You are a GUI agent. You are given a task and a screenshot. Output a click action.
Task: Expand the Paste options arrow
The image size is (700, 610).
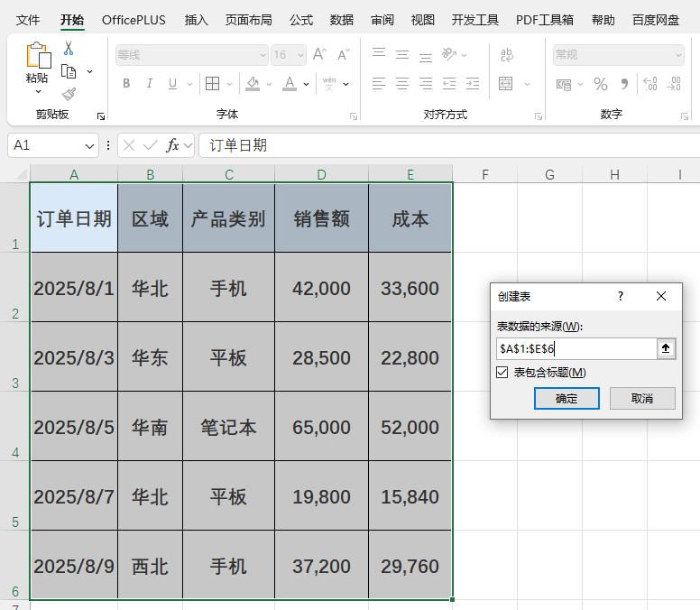39,91
